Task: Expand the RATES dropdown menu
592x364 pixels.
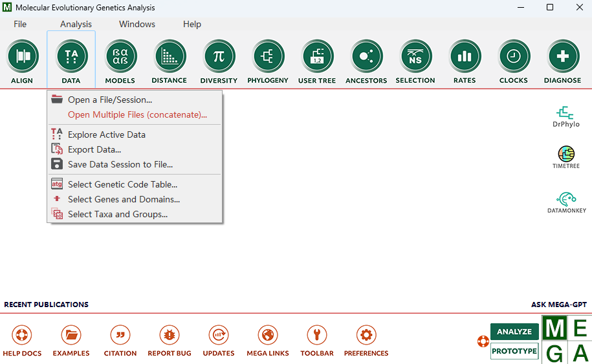Action: (x=465, y=81)
